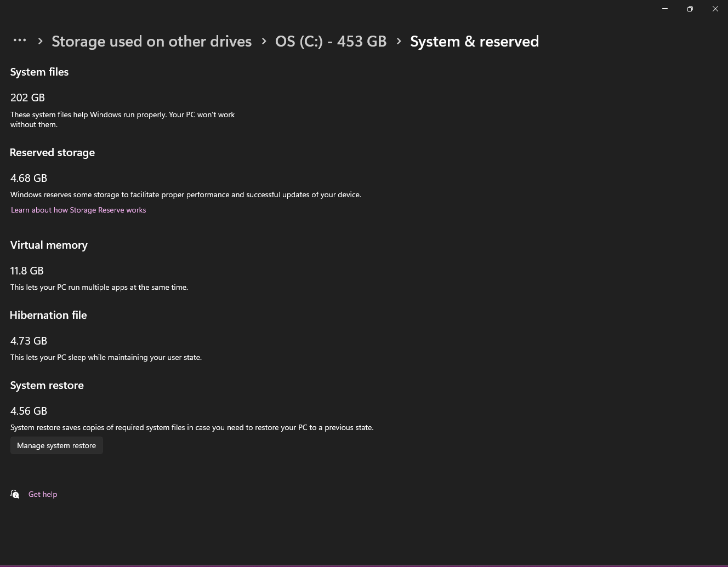The image size is (728, 567).
Task: Select the 'OS (C:) - 453 GB' breadcrumb
Action: (331, 41)
